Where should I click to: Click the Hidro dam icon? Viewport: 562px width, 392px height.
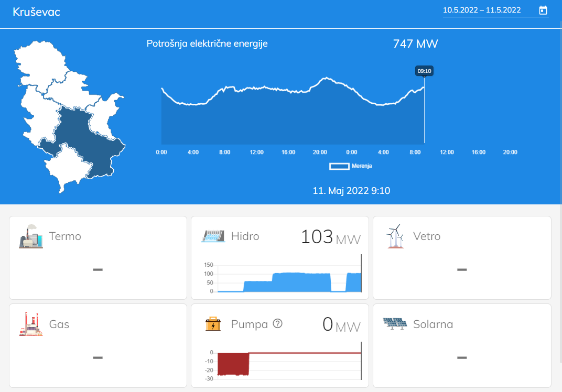click(x=213, y=236)
